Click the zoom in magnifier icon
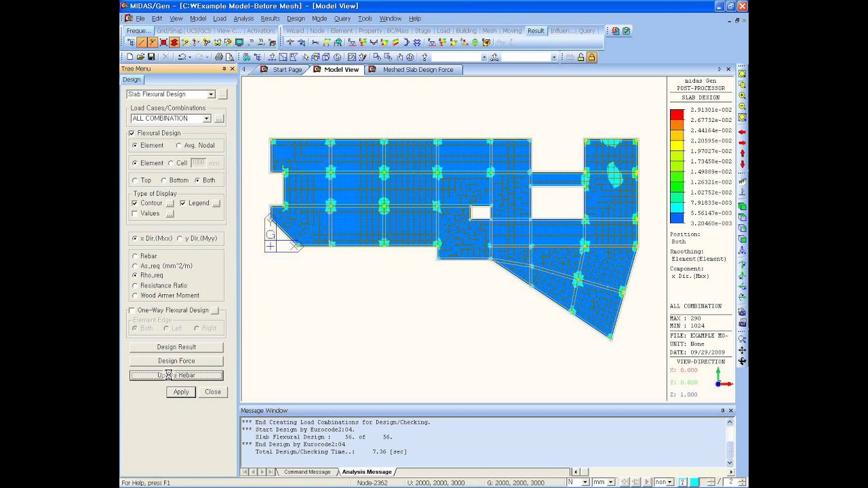Screen dimensions: 868x488 pos(742,96)
